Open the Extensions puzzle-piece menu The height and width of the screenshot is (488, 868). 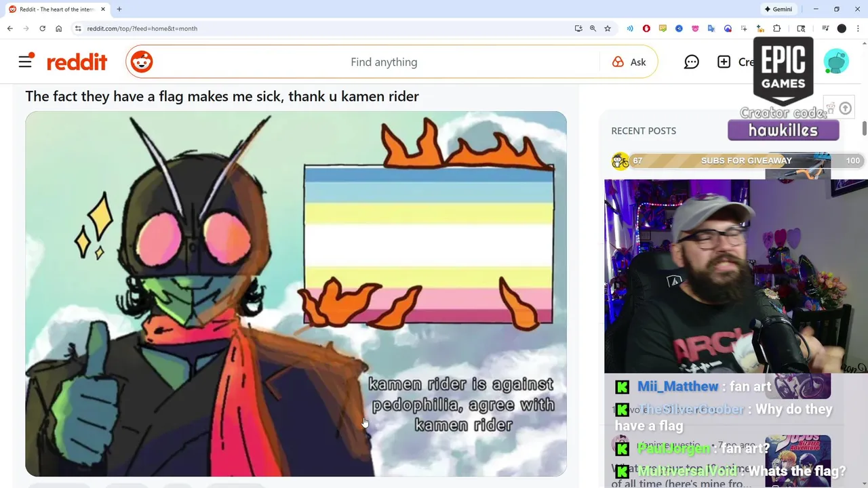[x=777, y=28]
